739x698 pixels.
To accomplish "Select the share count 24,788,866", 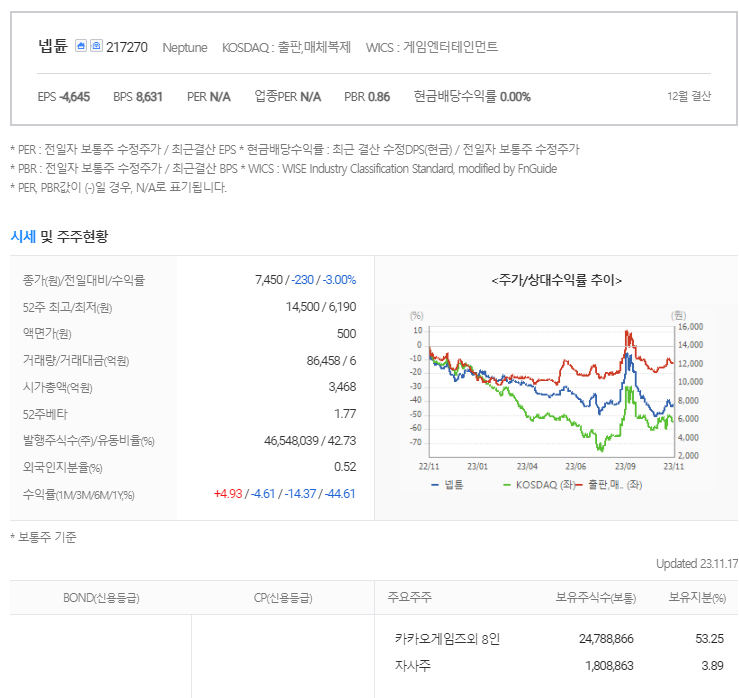I will pyautogui.click(x=606, y=639).
